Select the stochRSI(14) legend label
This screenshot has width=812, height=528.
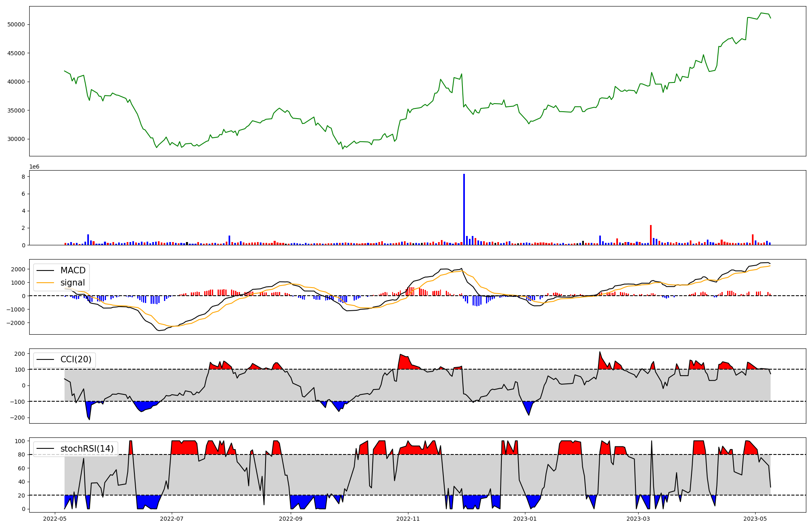coord(87,449)
